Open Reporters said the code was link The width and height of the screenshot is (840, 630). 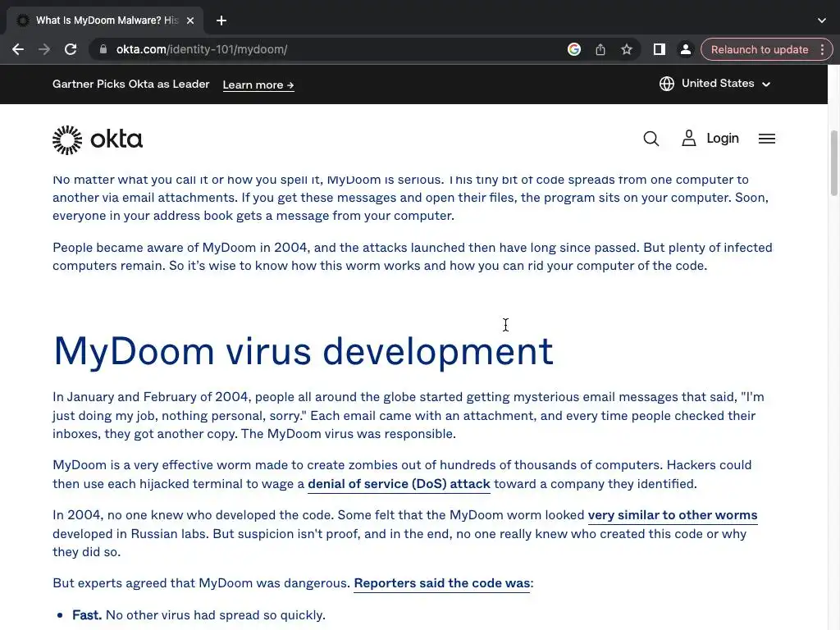(442, 583)
